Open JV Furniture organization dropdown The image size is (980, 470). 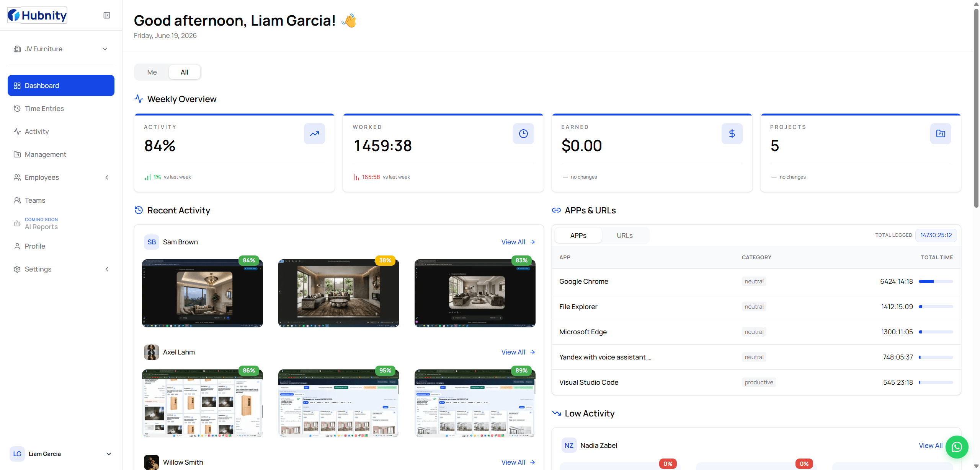[61, 49]
